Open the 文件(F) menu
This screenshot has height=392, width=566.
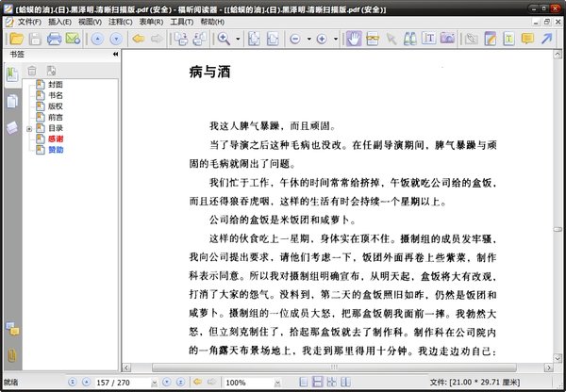[x=23, y=20]
